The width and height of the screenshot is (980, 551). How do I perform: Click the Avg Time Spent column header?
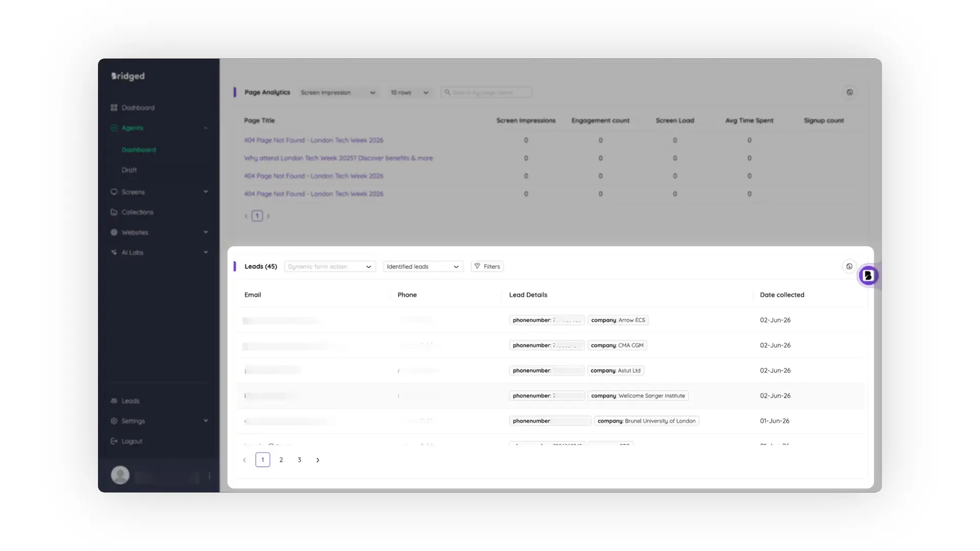coord(749,120)
